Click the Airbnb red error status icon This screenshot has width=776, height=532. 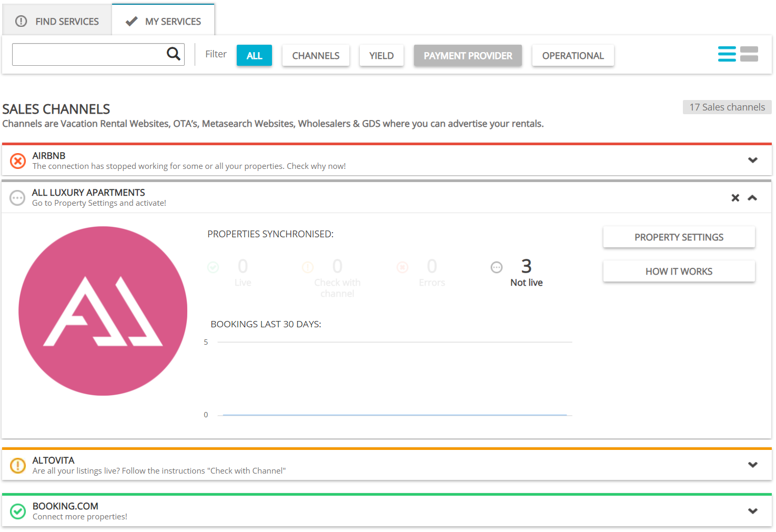pos(18,160)
